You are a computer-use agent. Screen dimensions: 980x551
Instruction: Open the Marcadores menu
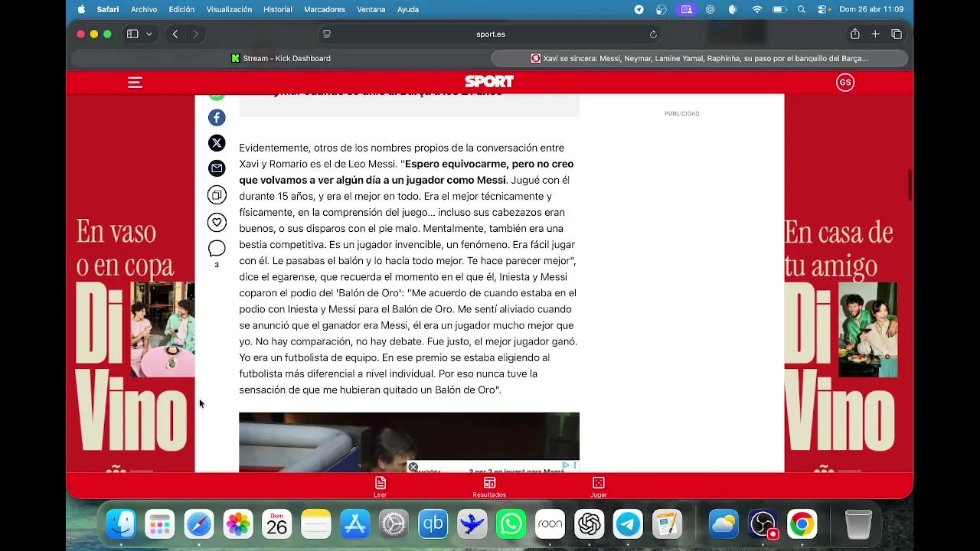pyautogui.click(x=325, y=9)
